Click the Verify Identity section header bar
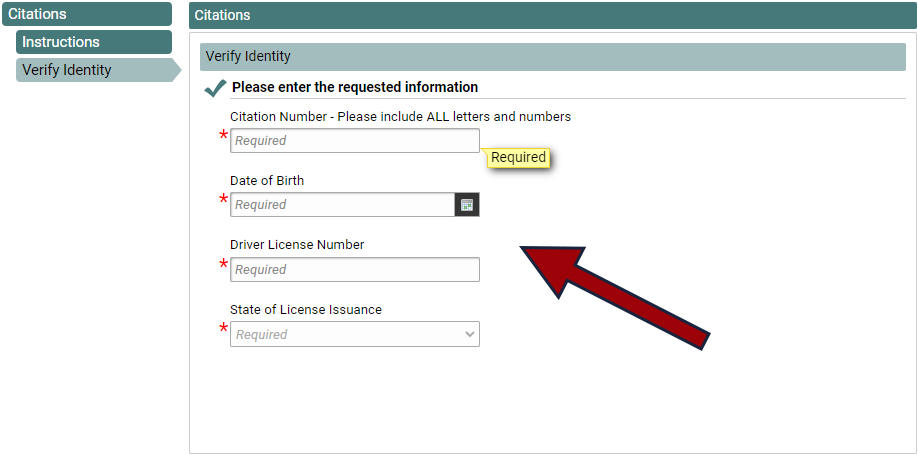 [553, 57]
